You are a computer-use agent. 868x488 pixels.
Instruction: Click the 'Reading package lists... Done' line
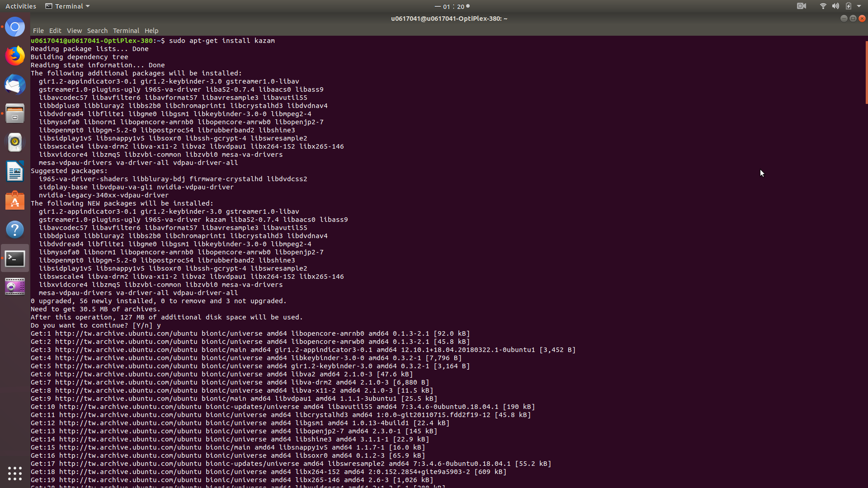click(90, 49)
